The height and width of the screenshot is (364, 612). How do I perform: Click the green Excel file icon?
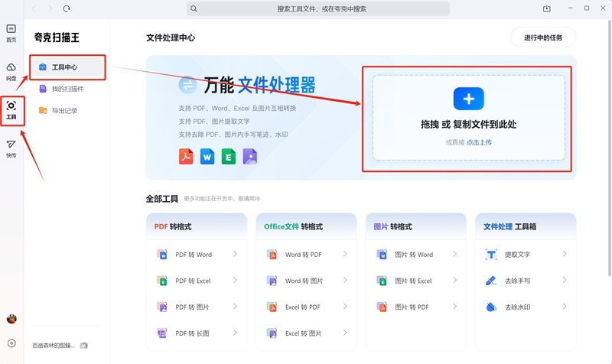(x=228, y=157)
